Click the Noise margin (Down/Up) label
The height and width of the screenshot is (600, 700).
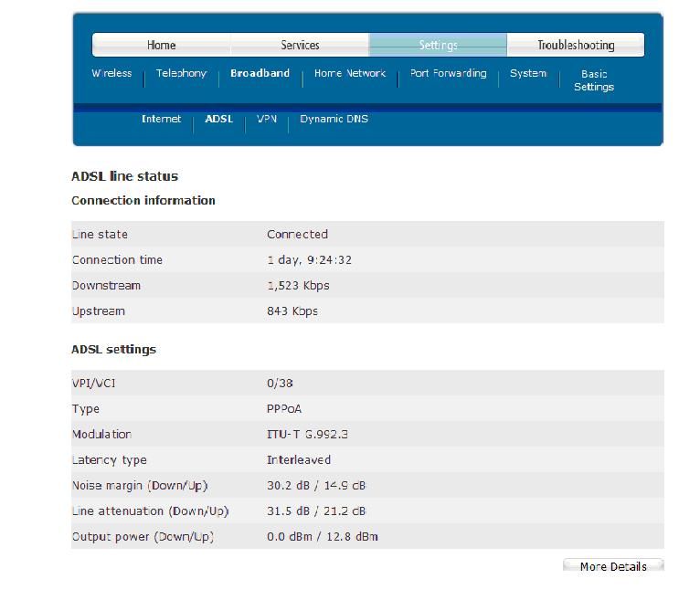click(140, 485)
